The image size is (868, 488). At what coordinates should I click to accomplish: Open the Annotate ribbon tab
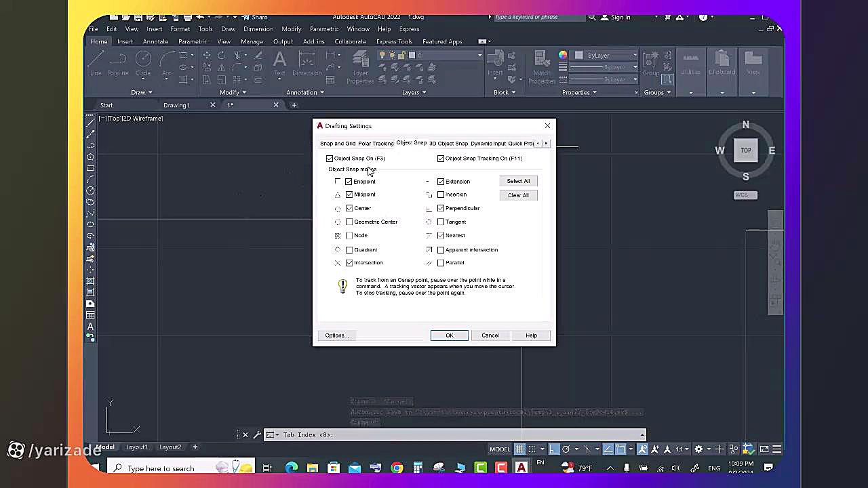tap(155, 41)
